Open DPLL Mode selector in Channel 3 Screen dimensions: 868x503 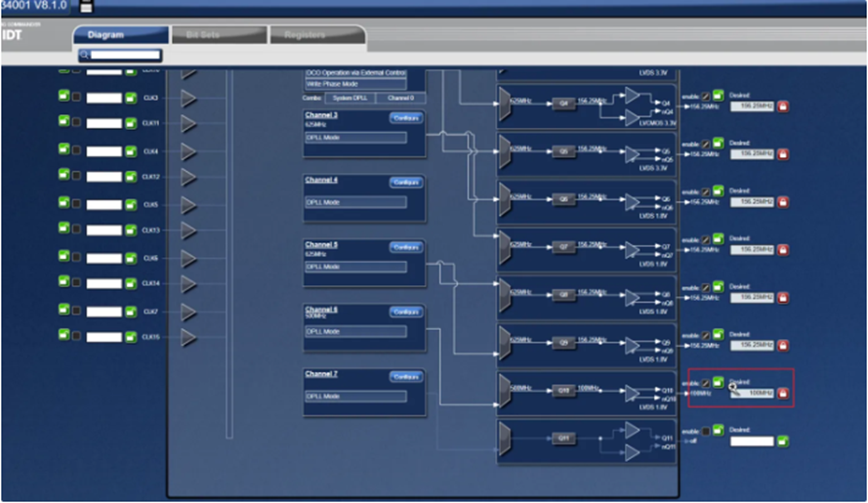[x=354, y=138]
